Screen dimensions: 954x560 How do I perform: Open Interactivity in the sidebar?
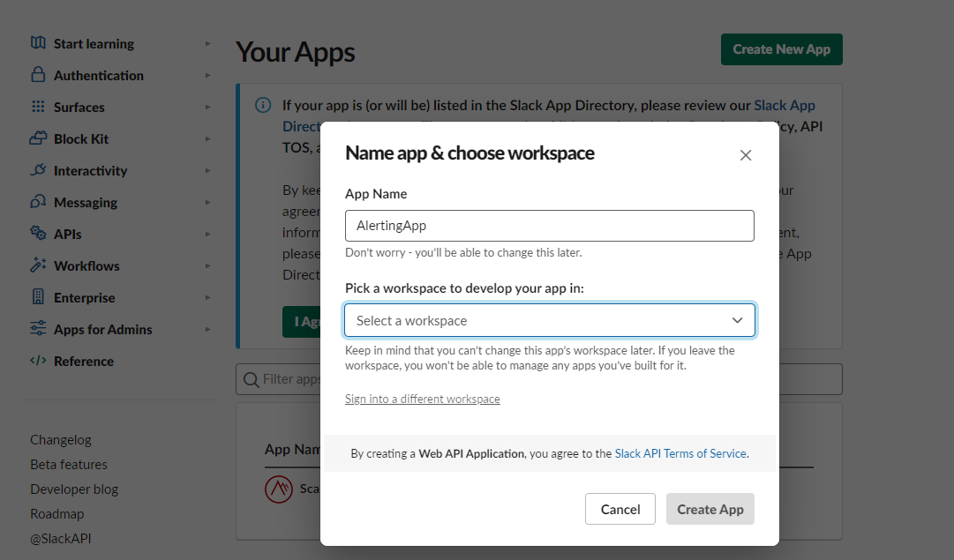tap(90, 171)
